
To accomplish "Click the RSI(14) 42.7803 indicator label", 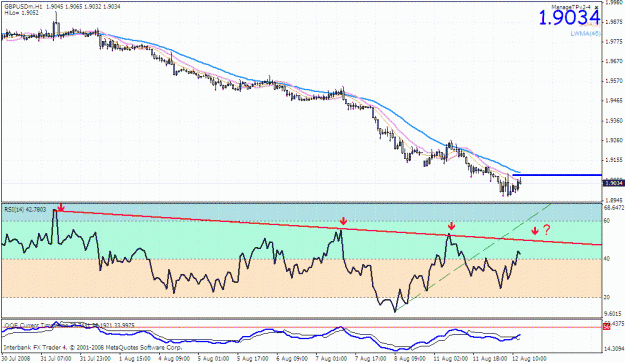I will coord(25,209).
